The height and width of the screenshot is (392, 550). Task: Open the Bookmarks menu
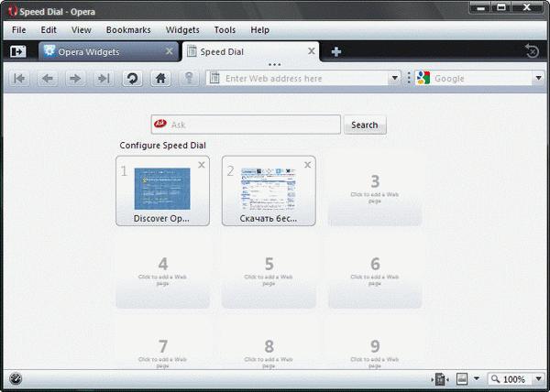128,30
